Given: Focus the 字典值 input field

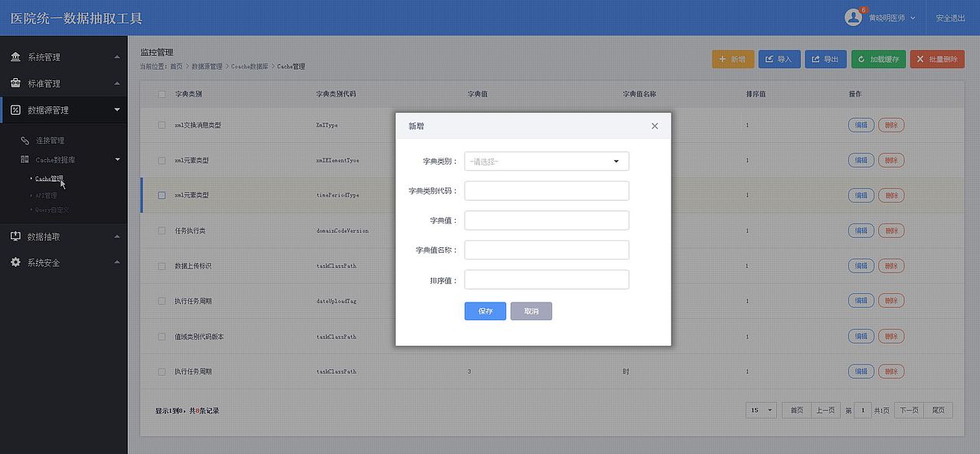Looking at the screenshot, I should [x=547, y=220].
